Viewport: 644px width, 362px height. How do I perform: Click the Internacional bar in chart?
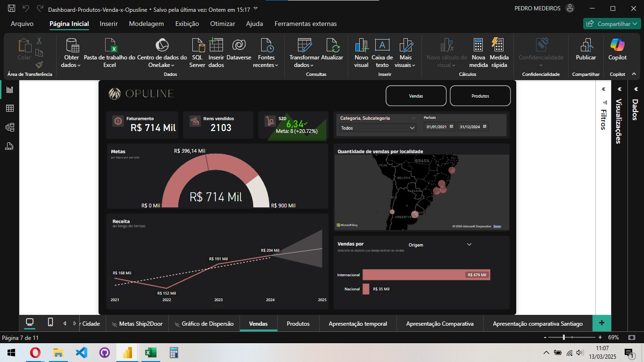(426, 274)
